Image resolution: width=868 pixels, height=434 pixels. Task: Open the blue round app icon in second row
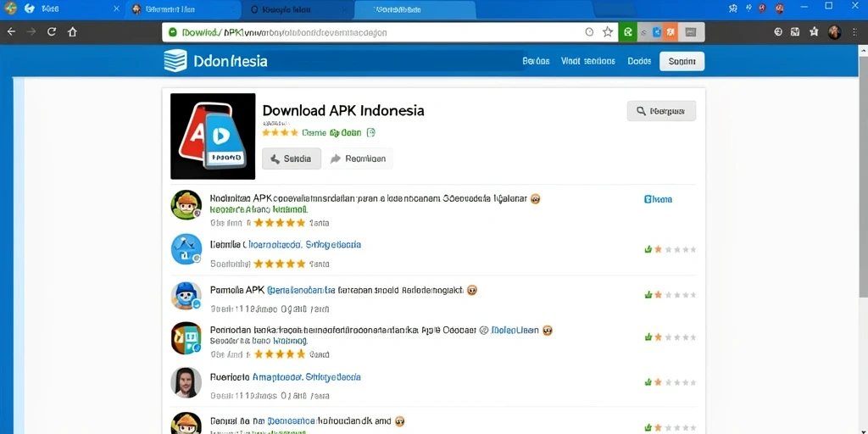pos(186,249)
